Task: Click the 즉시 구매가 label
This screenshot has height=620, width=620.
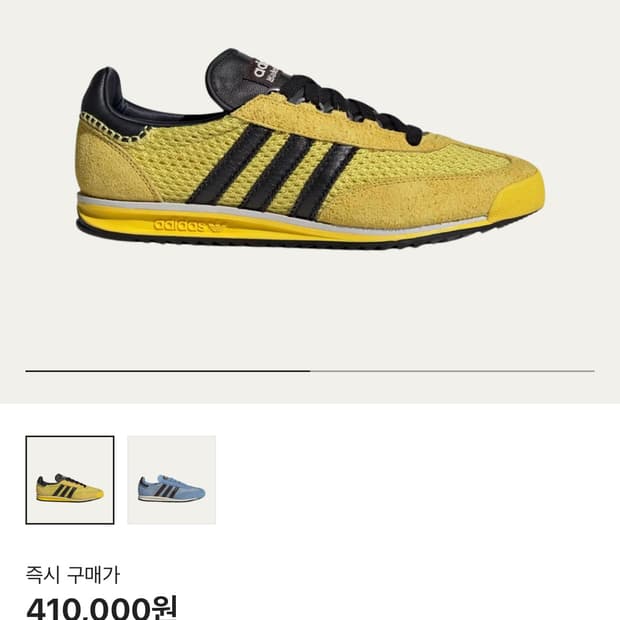Action: [72, 575]
